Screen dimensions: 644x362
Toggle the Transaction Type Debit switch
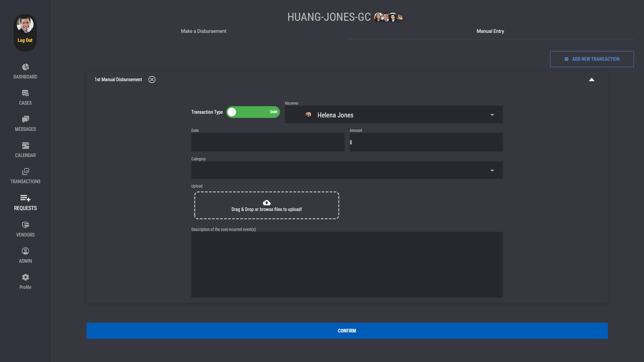[253, 112]
